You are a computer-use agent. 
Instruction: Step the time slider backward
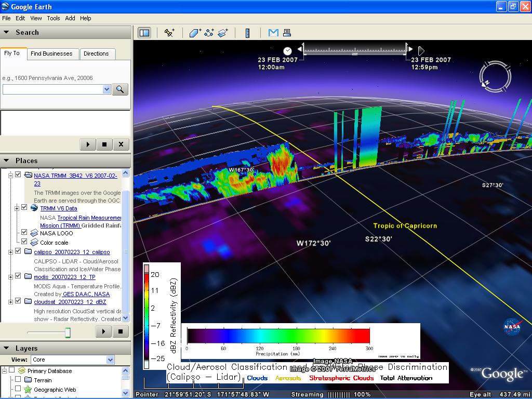click(300, 49)
